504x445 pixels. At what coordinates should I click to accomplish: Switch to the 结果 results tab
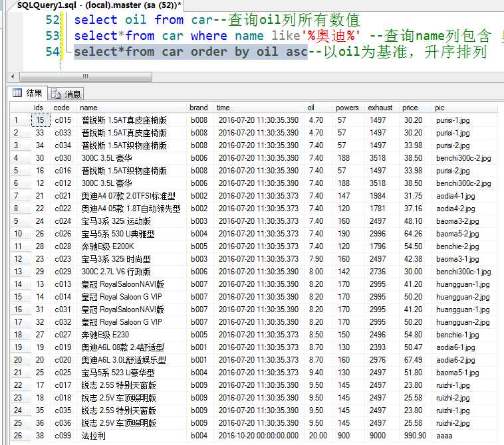(28, 94)
